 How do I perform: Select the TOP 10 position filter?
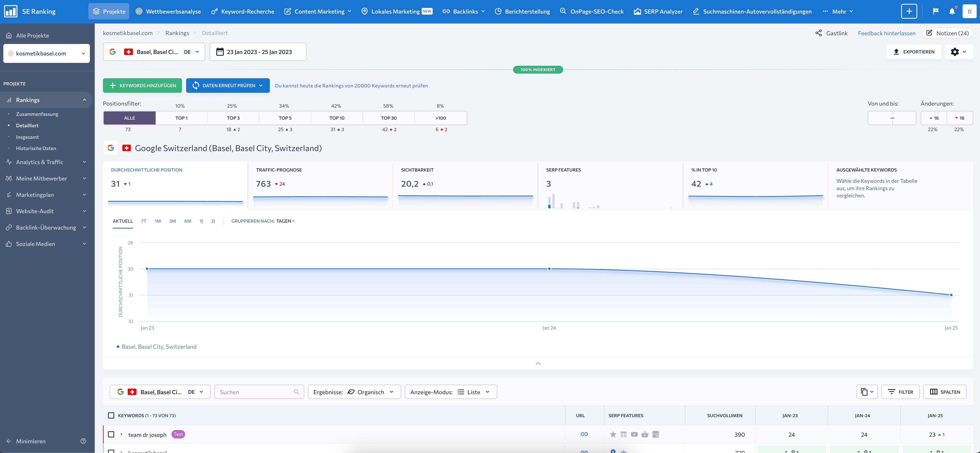[337, 118]
